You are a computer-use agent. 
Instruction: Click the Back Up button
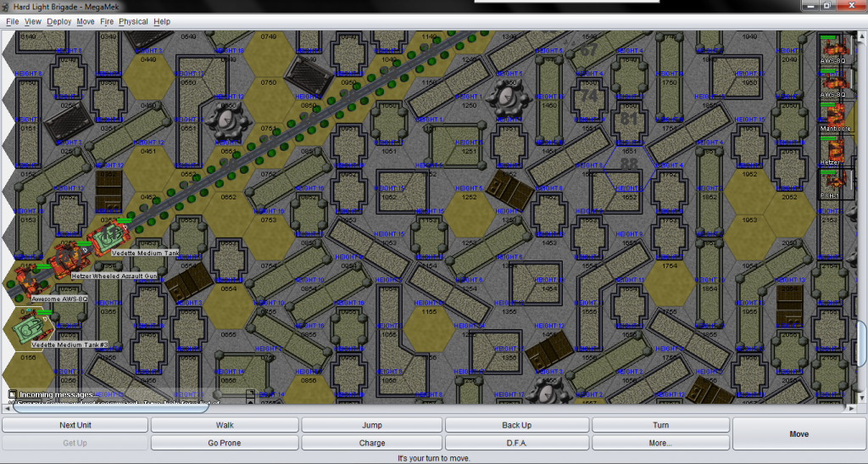516,425
